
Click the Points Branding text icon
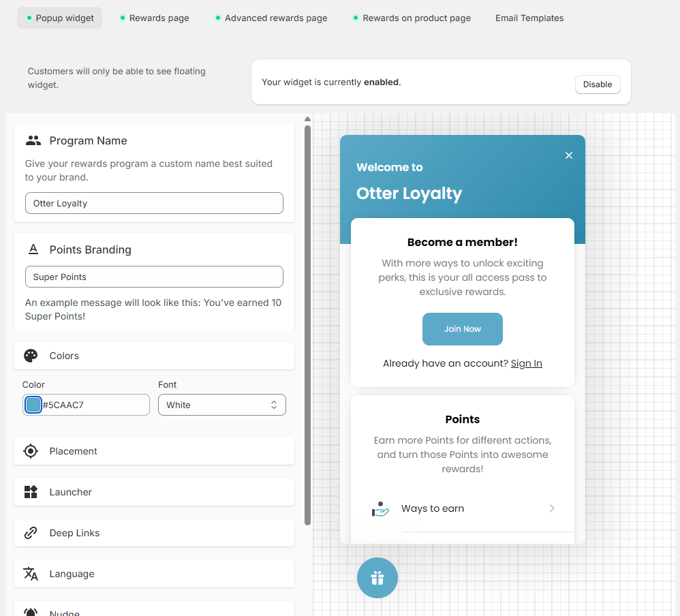pos(33,249)
